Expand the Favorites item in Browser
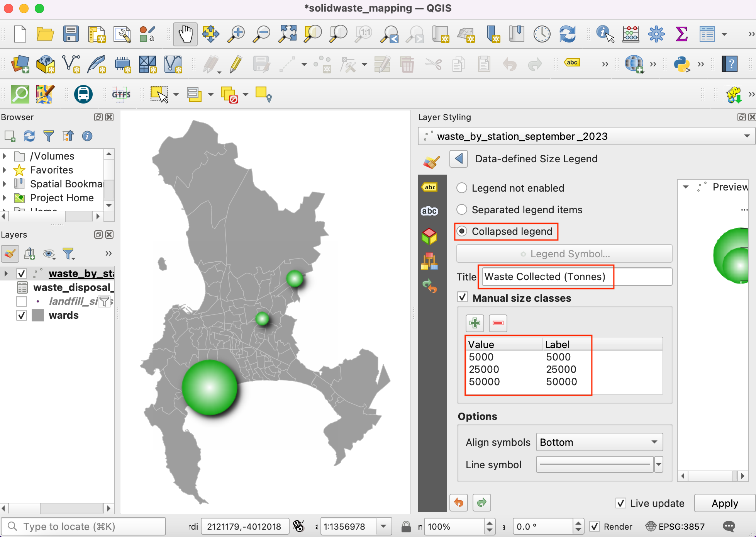Viewport: 756px width, 537px height. pyautogui.click(x=5, y=170)
